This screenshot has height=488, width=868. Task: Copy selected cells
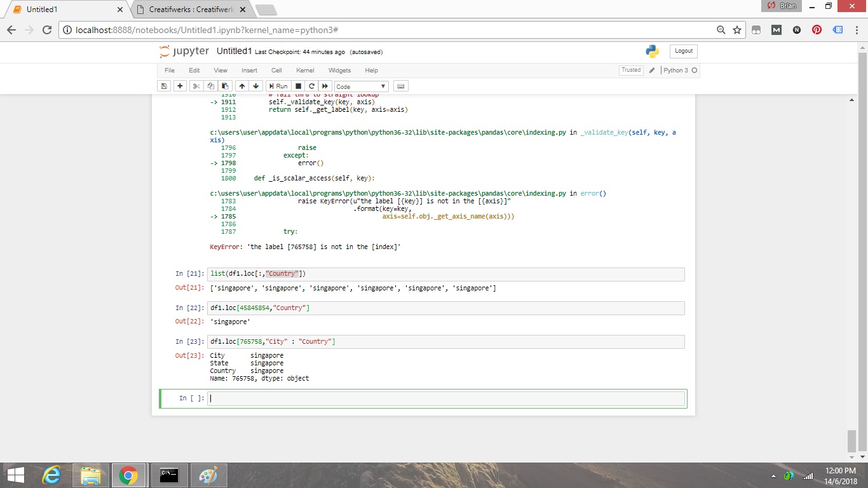(x=210, y=86)
